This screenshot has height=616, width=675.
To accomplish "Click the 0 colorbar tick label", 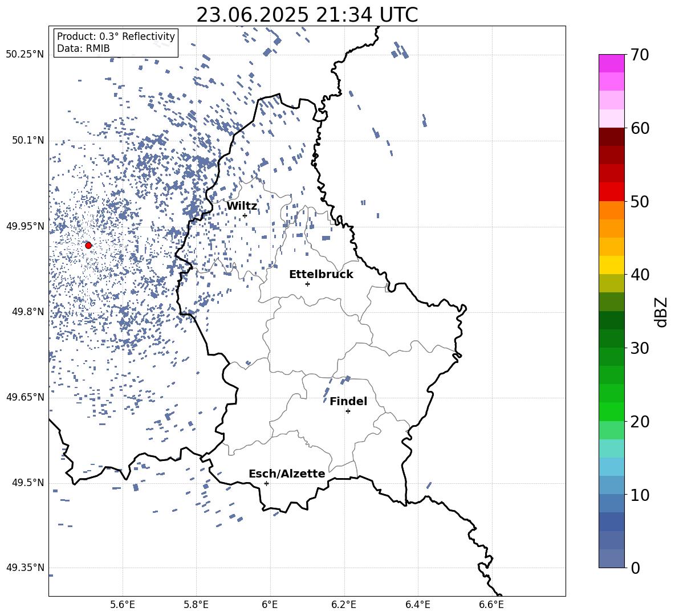I will pos(635,568).
